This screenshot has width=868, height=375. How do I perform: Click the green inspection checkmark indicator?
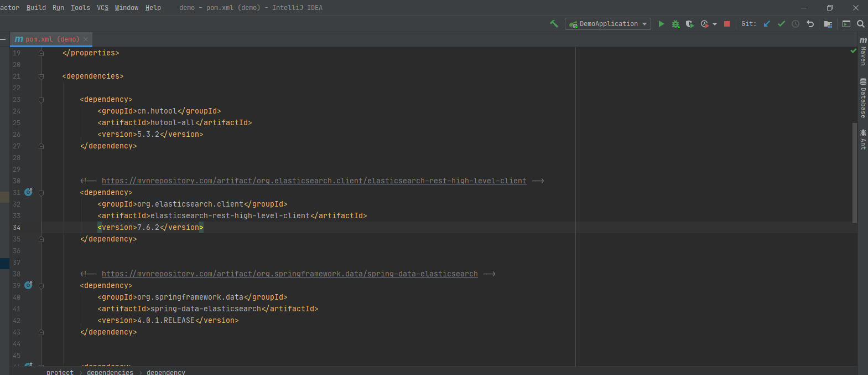click(853, 51)
